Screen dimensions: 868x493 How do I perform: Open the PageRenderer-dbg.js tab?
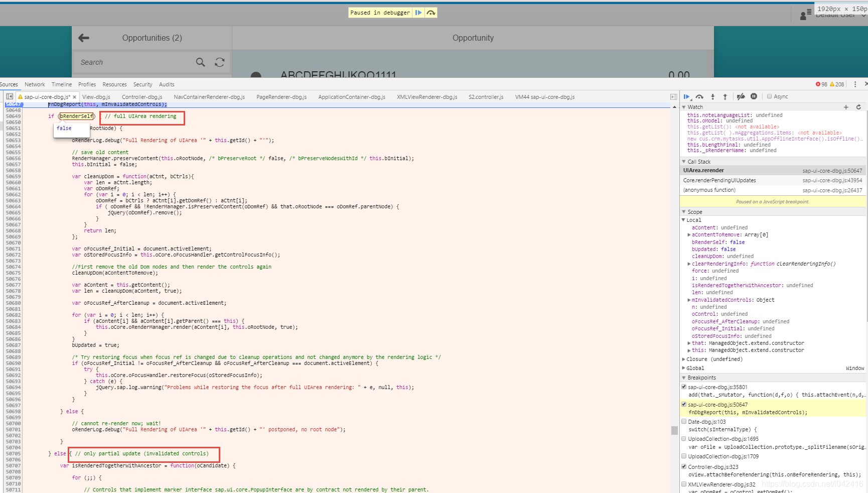click(281, 97)
